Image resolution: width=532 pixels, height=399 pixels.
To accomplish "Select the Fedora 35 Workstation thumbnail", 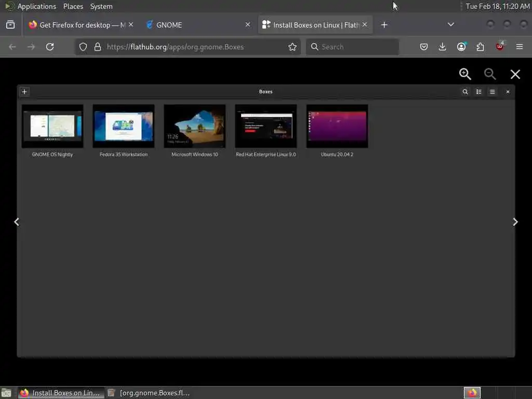I will coord(124,126).
